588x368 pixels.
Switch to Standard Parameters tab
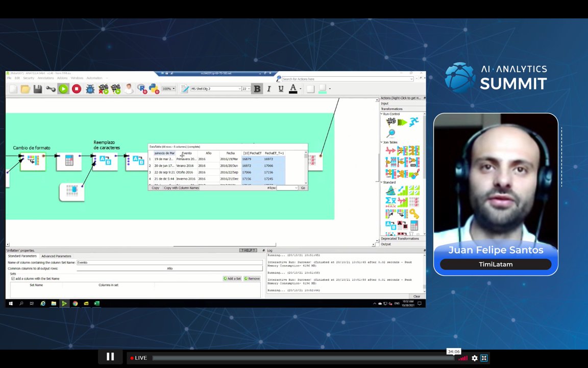22,256
